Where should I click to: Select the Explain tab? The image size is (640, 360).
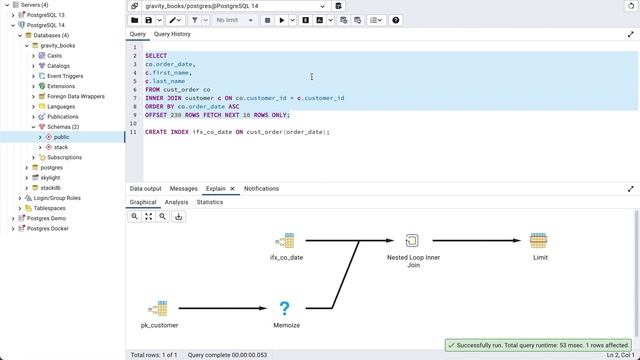[216, 189]
